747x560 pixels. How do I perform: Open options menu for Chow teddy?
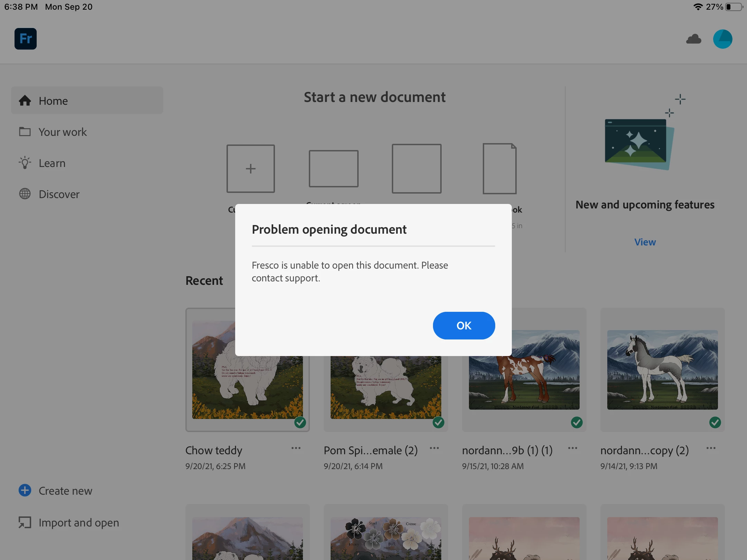[296, 448]
